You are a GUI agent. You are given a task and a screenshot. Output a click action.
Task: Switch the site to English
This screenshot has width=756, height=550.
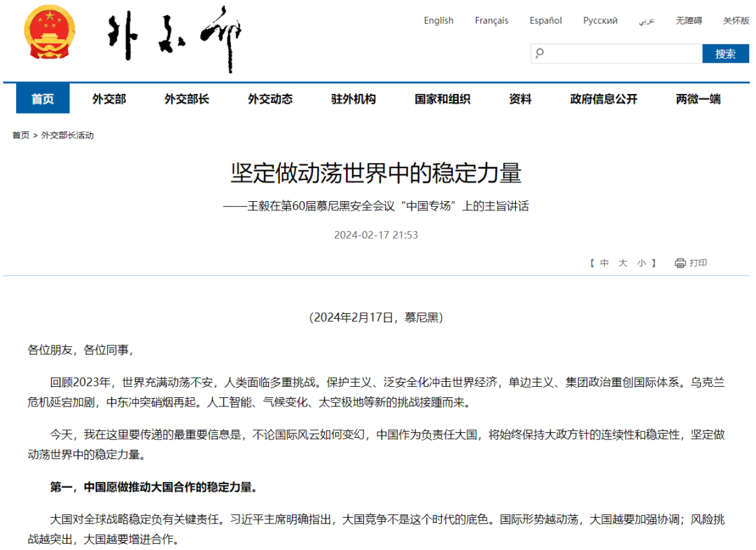pyautogui.click(x=438, y=20)
